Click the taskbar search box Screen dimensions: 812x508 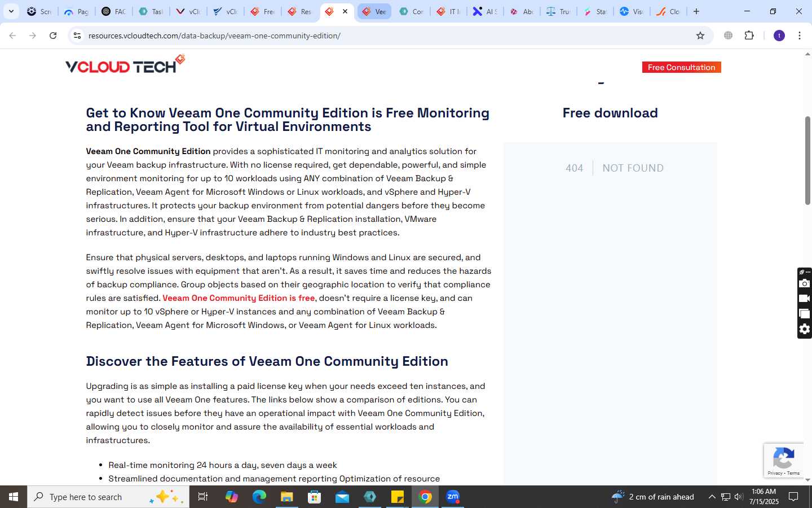(108, 497)
